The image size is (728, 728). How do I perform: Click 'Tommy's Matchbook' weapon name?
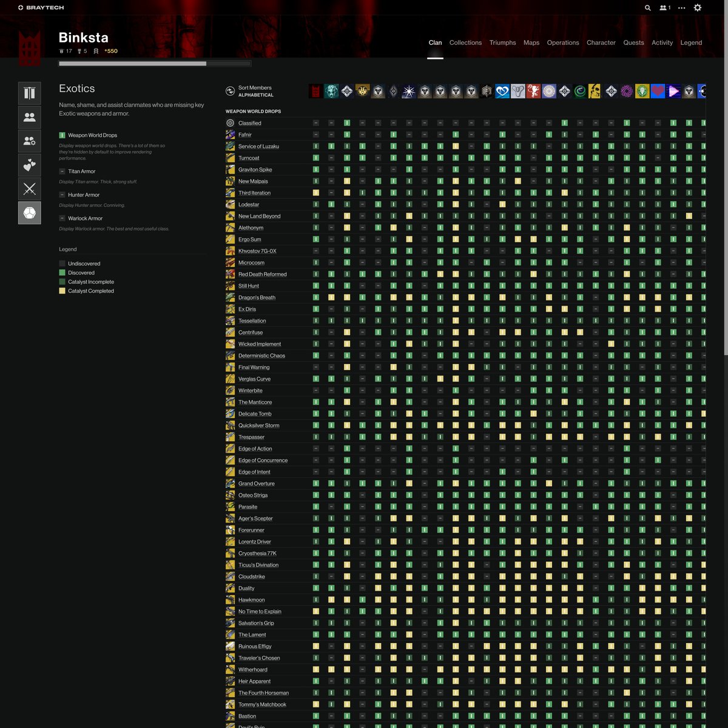coord(262,704)
